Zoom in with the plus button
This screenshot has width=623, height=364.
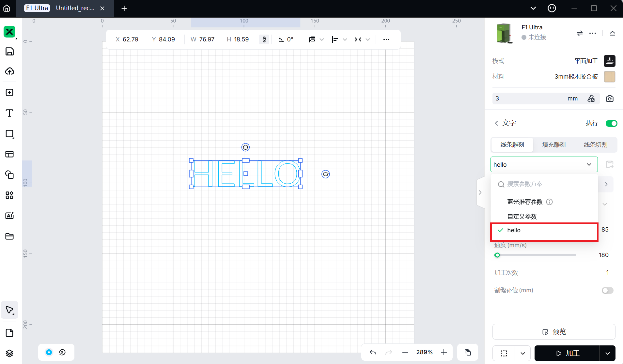click(x=444, y=352)
